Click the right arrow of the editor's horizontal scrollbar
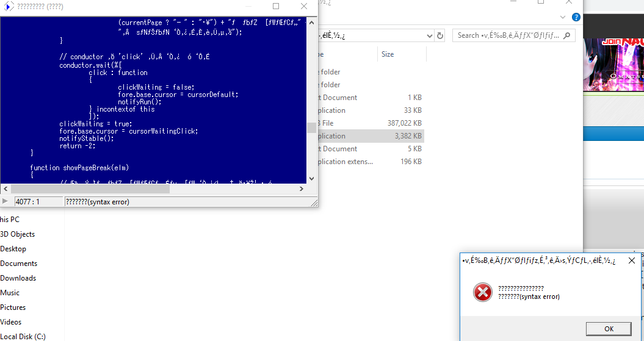The height and width of the screenshot is (341, 644). [302, 188]
